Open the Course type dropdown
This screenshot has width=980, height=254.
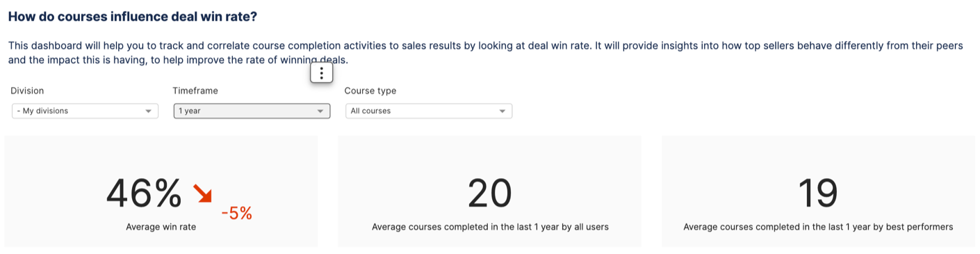[429, 111]
